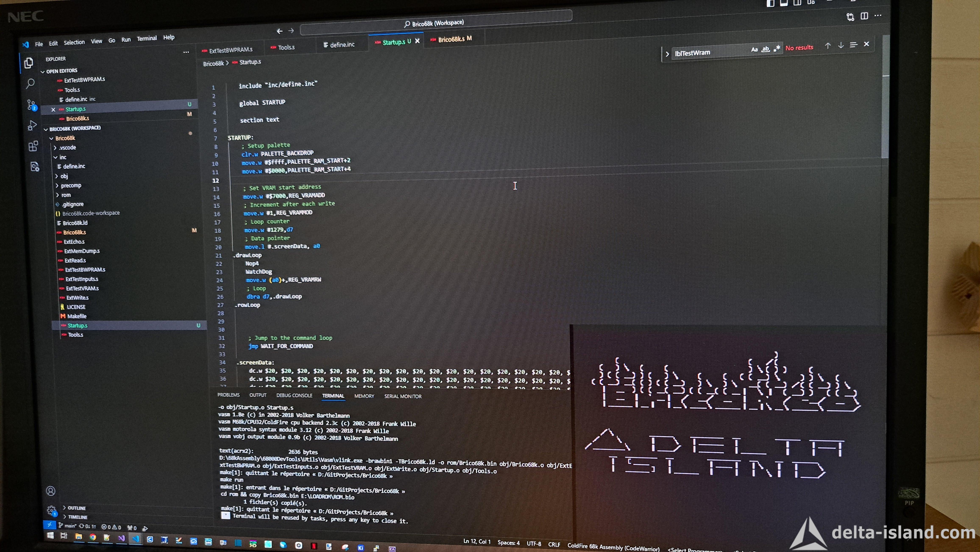Viewport: 980px width, 552px height.
Task: Change encoding via UTF-8 status item
Action: (x=534, y=544)
